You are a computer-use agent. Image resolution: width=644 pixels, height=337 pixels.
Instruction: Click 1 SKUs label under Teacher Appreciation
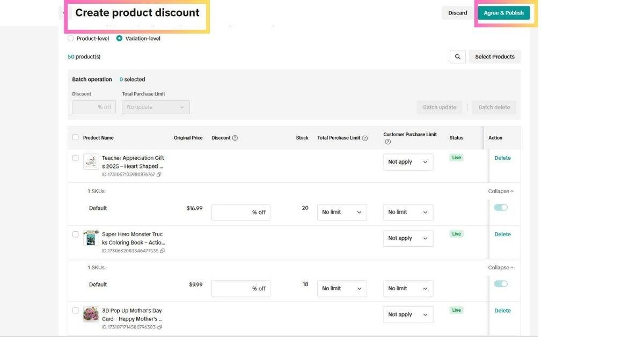96,191
